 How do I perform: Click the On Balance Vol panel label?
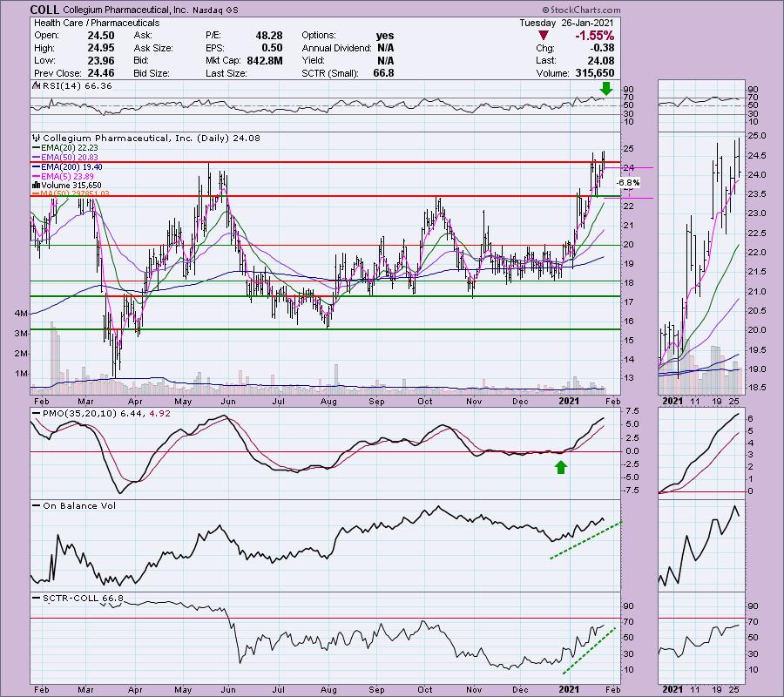point(79,506)
